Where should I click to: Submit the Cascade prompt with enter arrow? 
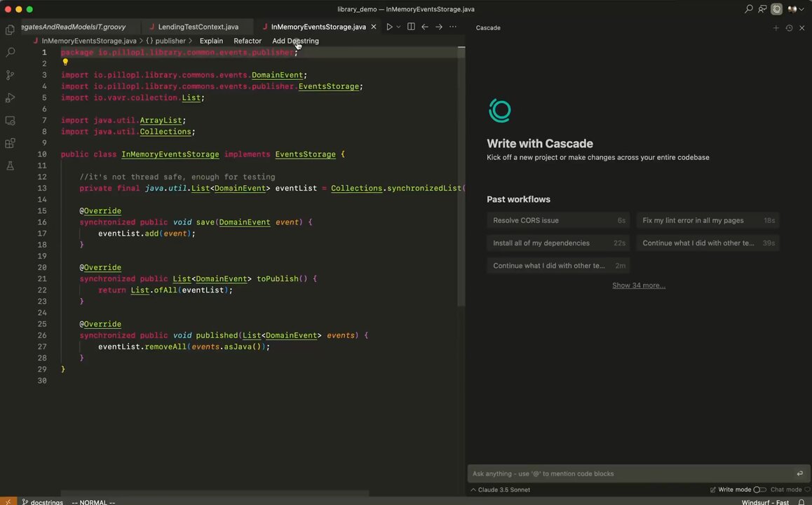tap(800, 473)
